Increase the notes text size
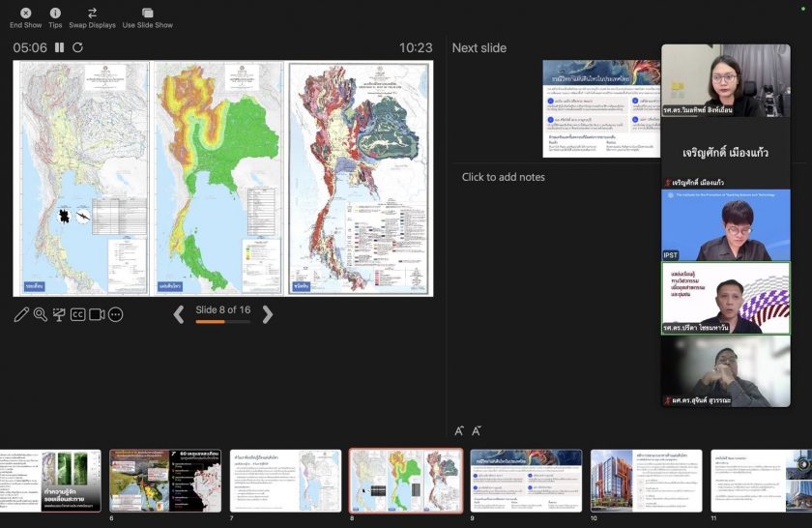This screenshot has height=528, width=812. click(460, 431)
